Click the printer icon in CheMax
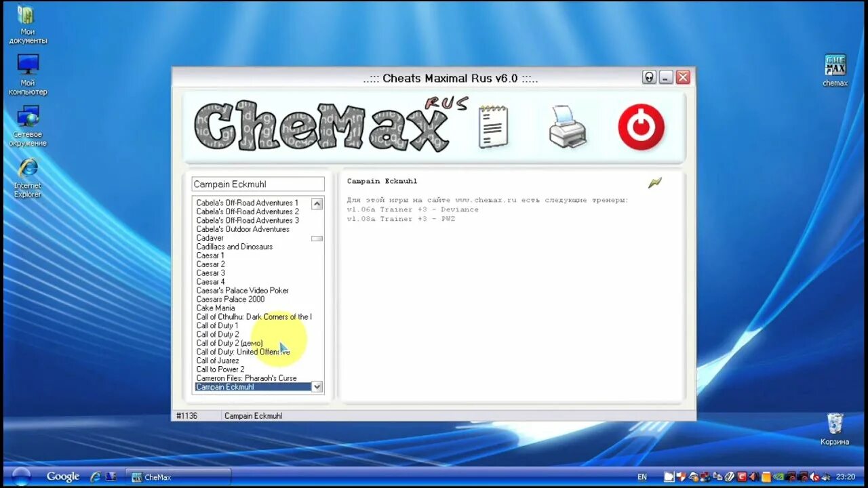The height and width of the screenshot is (488, 868). coord(568,127)
